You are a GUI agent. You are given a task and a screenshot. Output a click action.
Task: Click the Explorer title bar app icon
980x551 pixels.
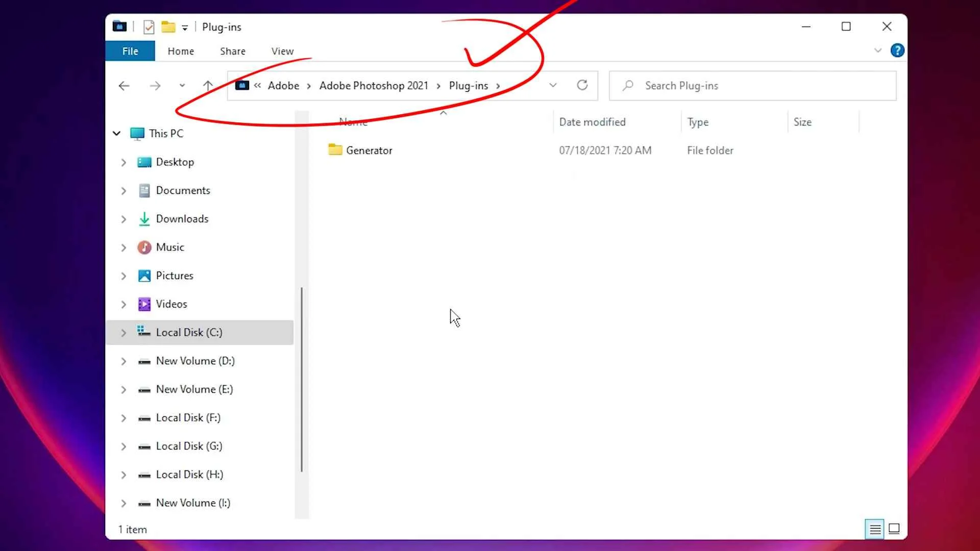click(x=119, y=26)
